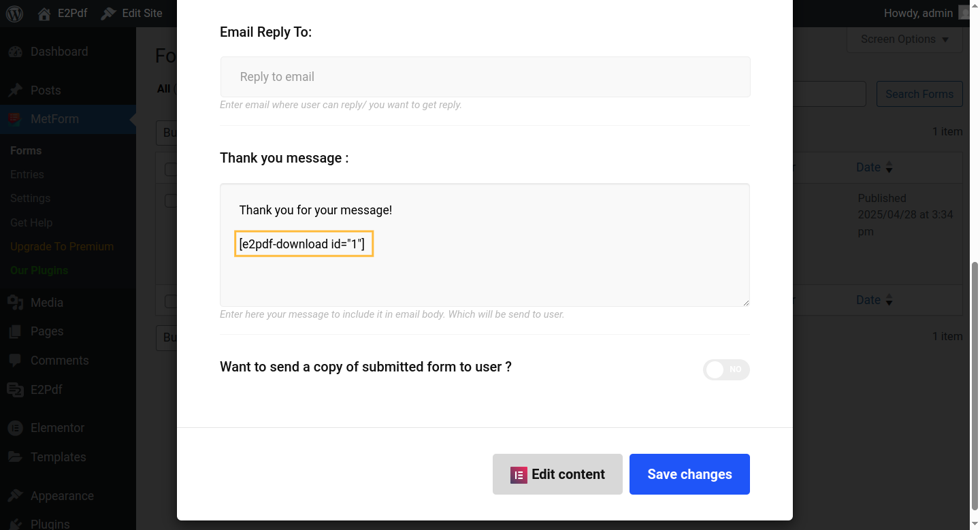Click the Upgrade To Premium link
This screenshot has width=980, height=530.
point(62,246)
